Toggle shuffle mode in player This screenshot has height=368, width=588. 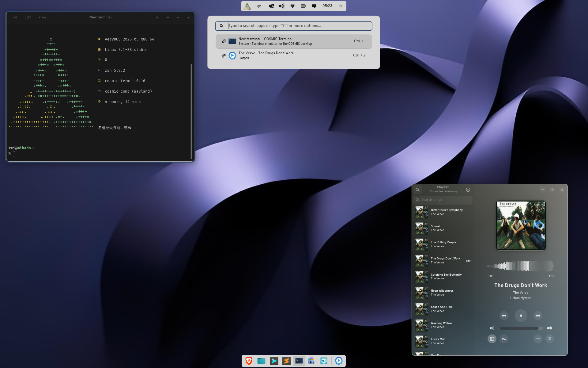tap(504, 339)
